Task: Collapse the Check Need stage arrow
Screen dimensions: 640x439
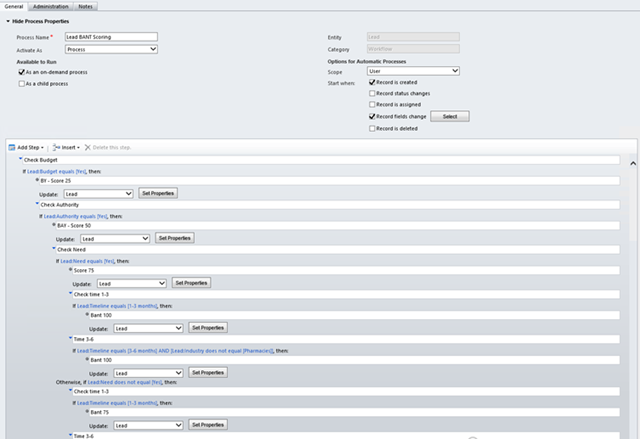Action: [x=54, y=248]
